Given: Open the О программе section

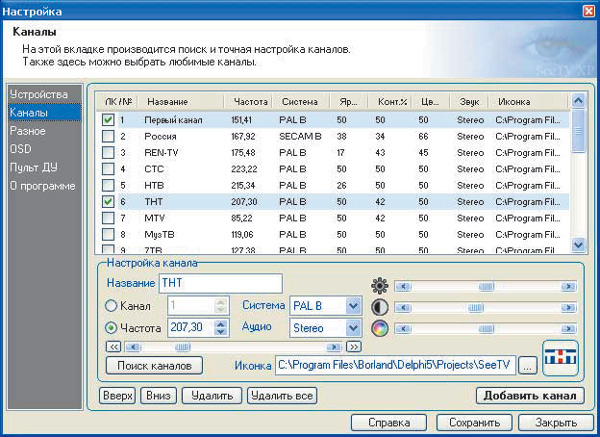Looking at the screenshot, I should click(42, 186).
